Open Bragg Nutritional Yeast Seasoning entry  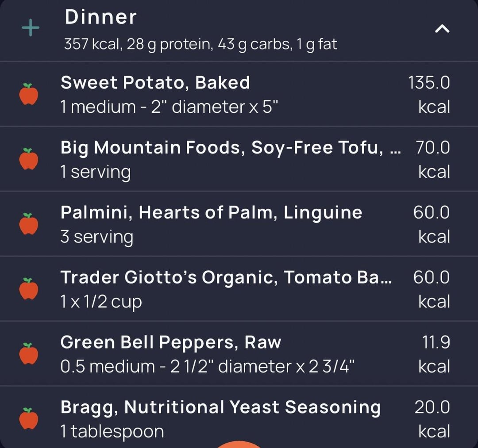click(220, 407)
